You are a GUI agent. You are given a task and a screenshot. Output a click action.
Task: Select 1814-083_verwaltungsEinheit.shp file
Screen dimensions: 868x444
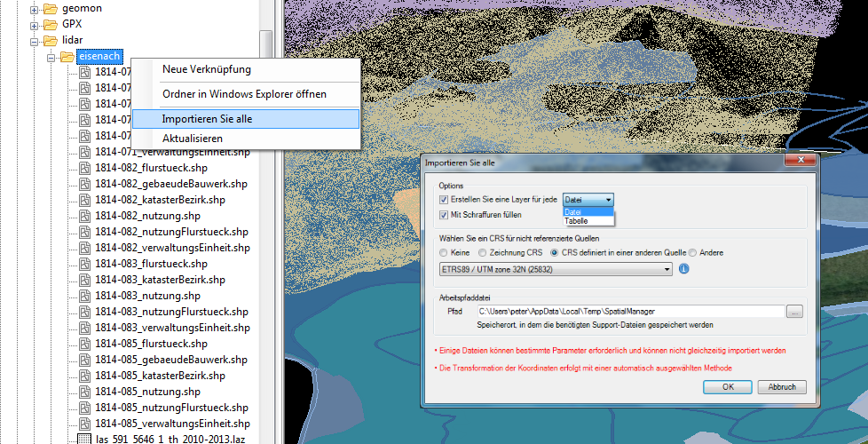[x=172, y=328]
